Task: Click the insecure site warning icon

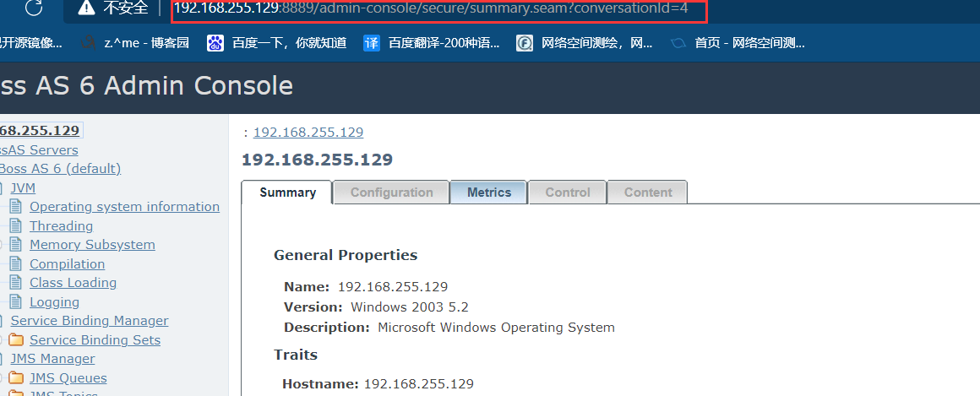Action: pos(86,8)
